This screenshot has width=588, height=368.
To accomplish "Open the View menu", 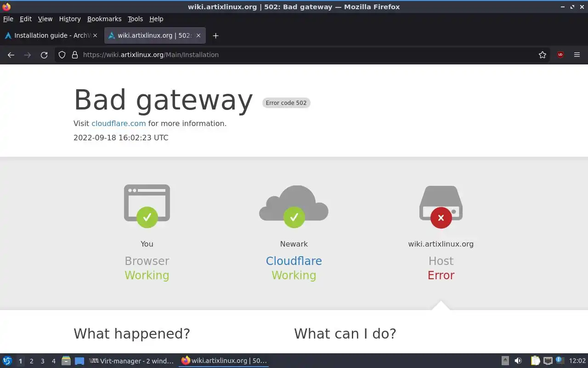I will (45, 19).
